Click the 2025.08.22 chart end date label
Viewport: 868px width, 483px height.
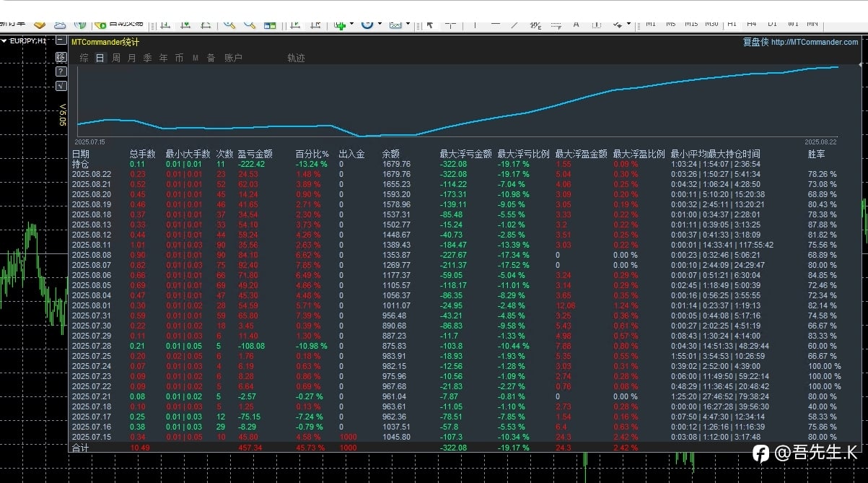tap(821, 142)
